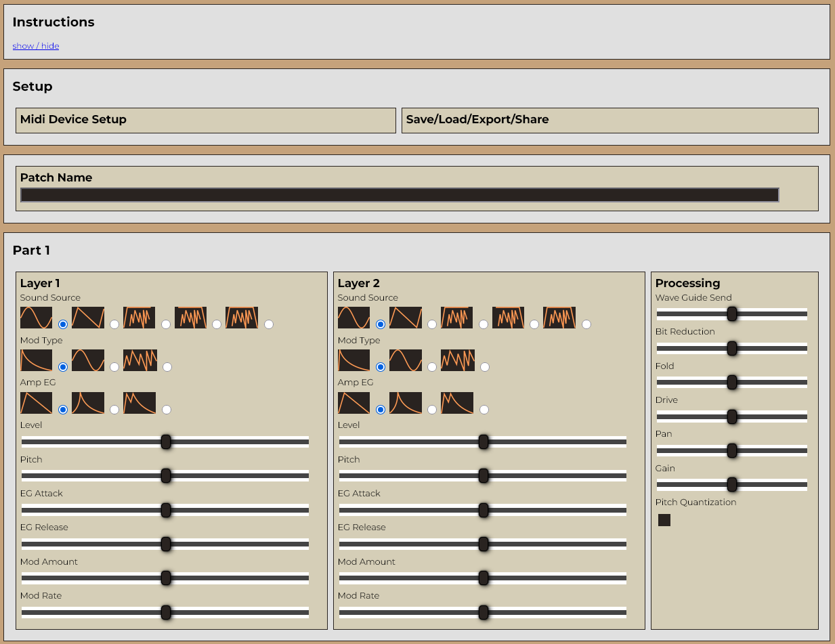Adjust the Layer 1 Mod Amount slider
The width and height of the screenshot is (835, 644).
[x=165, y=578]
